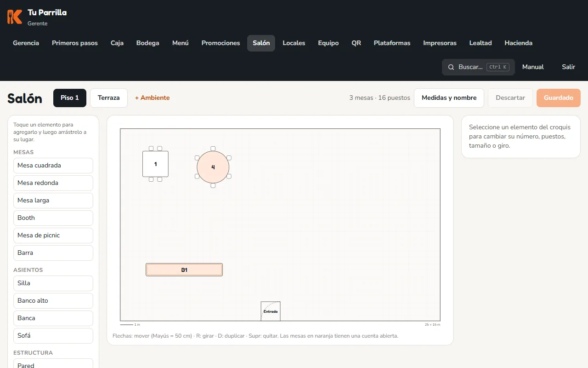Go to Primeros pasos
Image resolution: width=588 pixels, height=368 pixels.
click(75, 43)
